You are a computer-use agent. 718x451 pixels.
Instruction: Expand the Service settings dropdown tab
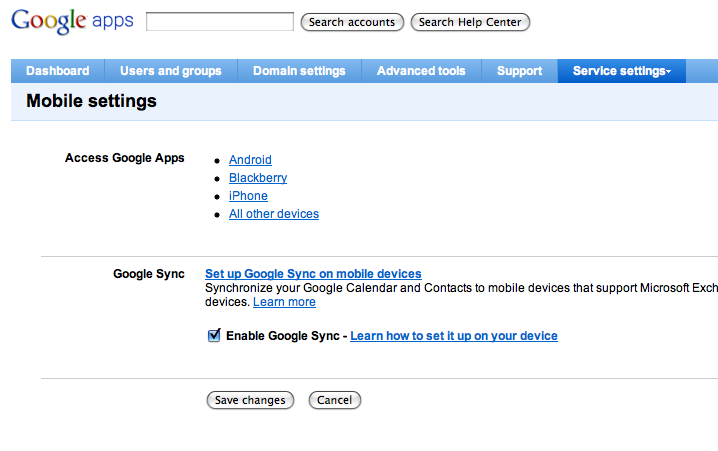(621, 71)
